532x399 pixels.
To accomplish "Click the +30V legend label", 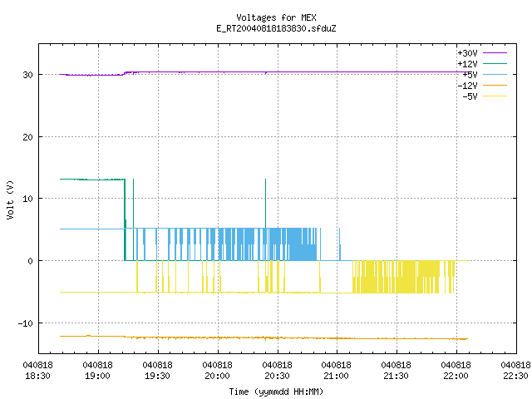I will [x=467, y=53].
